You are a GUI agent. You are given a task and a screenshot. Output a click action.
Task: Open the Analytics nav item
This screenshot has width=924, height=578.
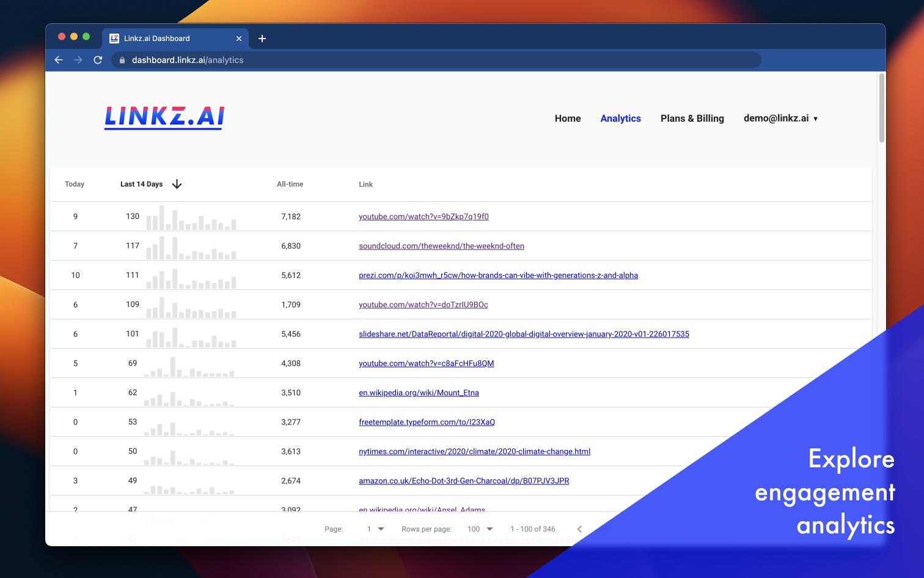[x=621, y=119]
